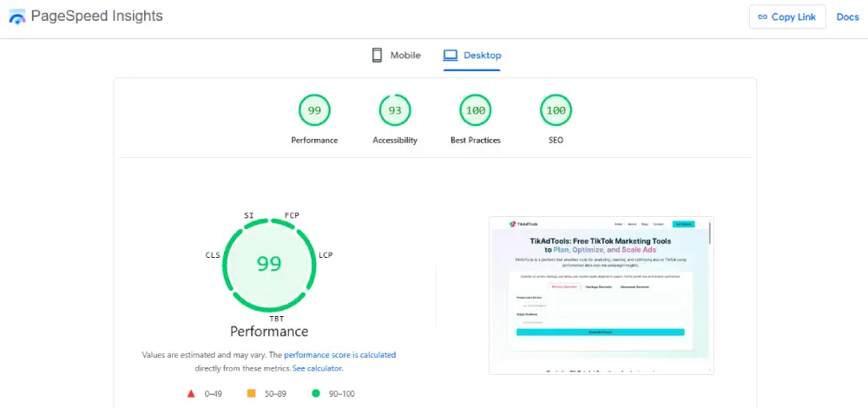
Task: Select the FCP metric label on gauge
Action: click(x=292, y=214)
